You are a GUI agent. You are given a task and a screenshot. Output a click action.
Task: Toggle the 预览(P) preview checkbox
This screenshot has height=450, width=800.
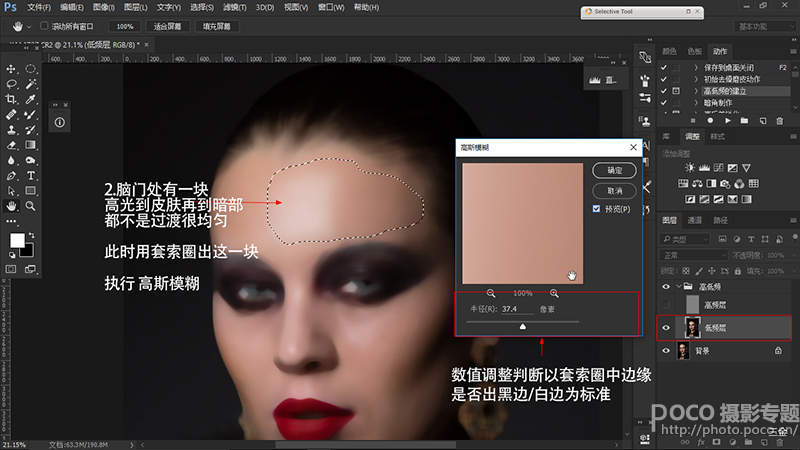[597, 209]
